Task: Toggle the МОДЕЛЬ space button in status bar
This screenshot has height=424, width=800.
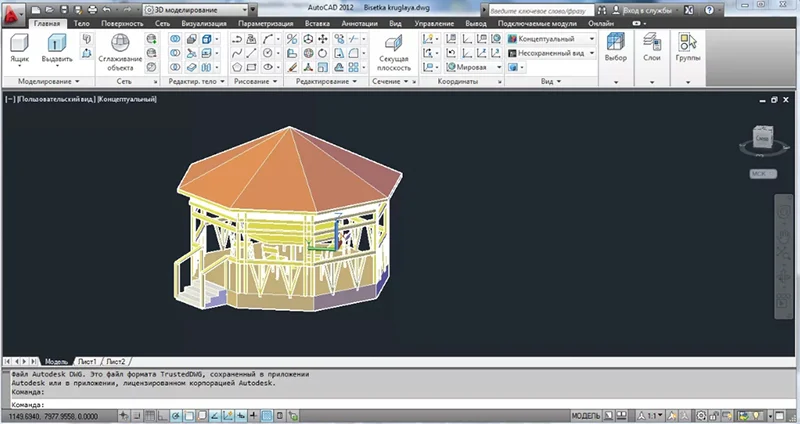Action: tap(586, 415)
